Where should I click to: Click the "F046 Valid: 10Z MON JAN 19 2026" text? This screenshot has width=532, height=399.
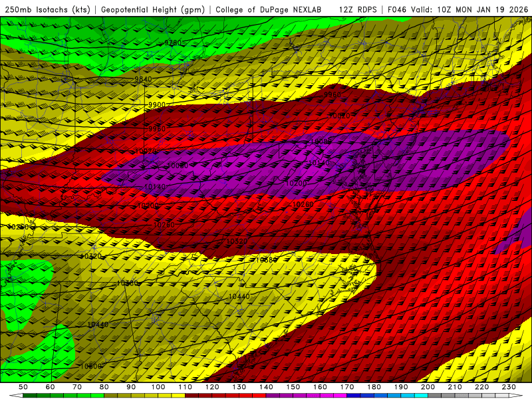click(x=458, y=9)
